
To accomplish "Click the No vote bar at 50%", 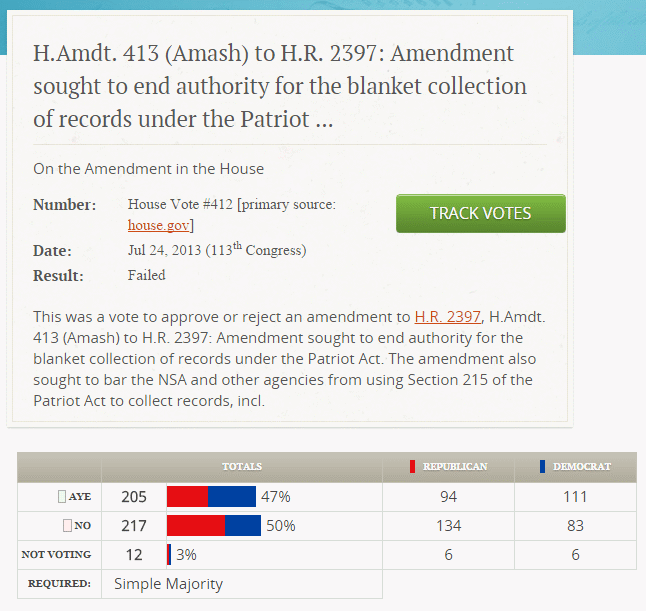I will (213, 525).
